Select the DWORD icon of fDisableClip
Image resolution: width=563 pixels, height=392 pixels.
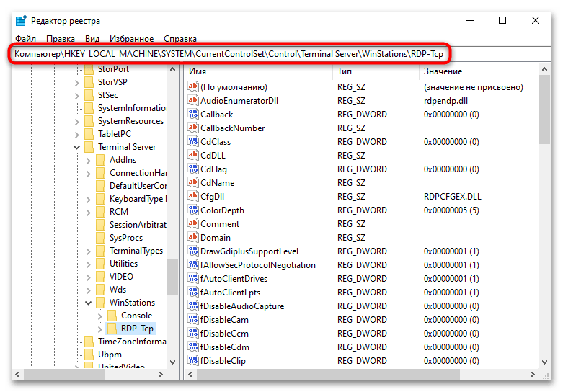point(192,360)
